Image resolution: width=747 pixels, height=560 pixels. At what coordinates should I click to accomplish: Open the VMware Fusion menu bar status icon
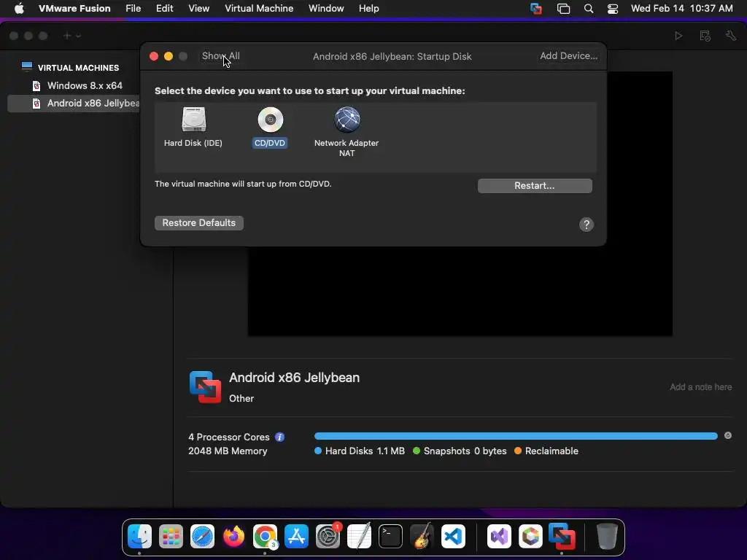(536, 8)
